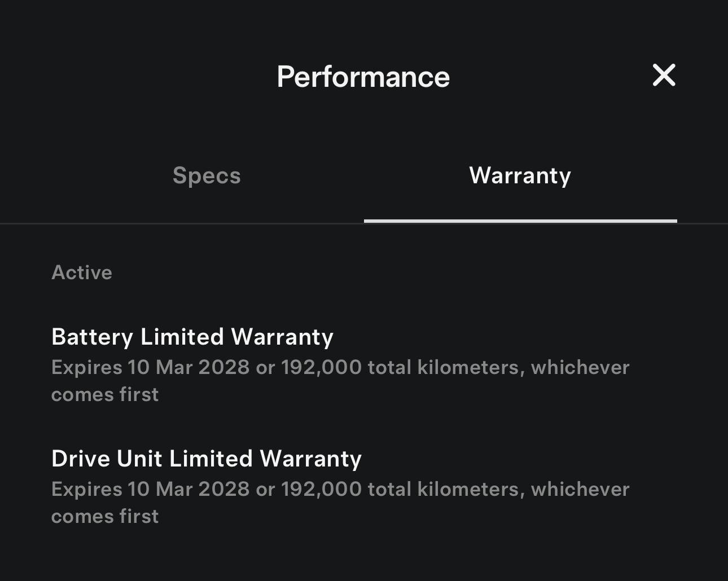
Task: Click the expiry date in the Drive Unit warranty description
Action: coord(188,489)
